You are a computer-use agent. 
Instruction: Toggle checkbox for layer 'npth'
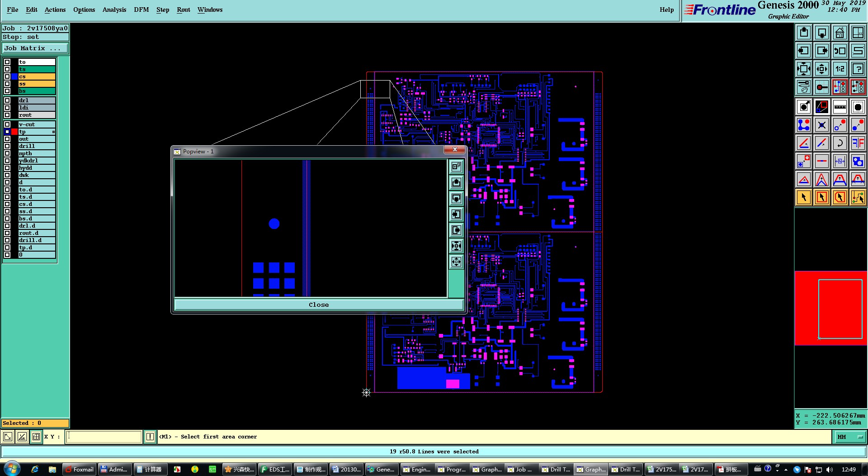click(7, 153)
